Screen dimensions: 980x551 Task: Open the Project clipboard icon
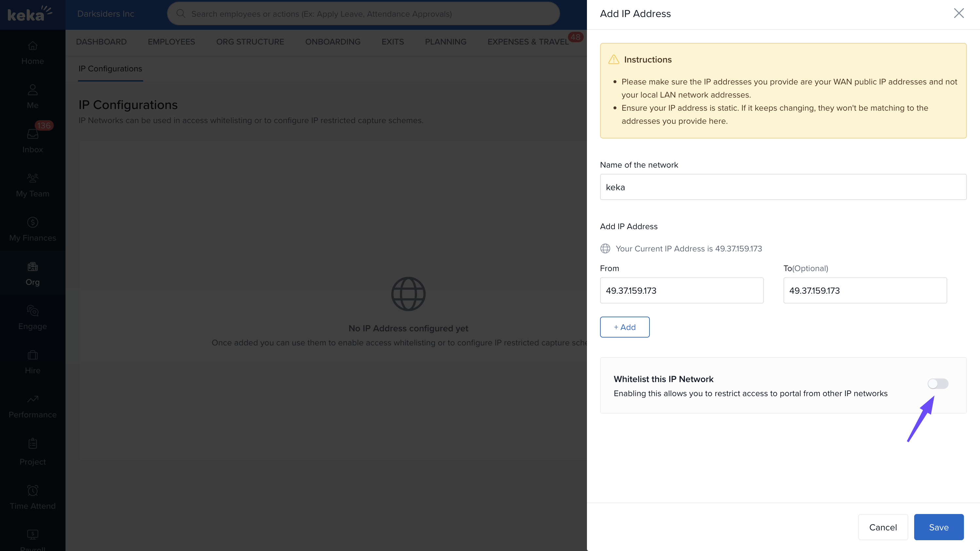click(33, 443)
